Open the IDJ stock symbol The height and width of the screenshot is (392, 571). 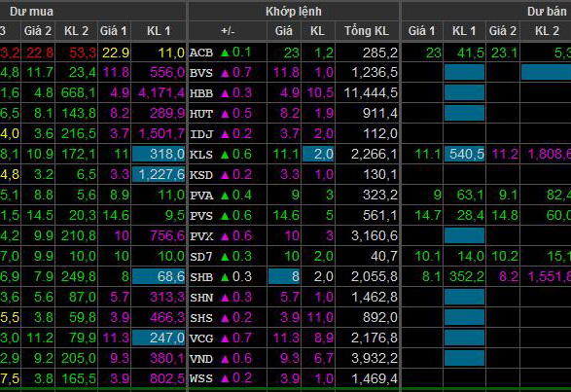pos(201,134)
